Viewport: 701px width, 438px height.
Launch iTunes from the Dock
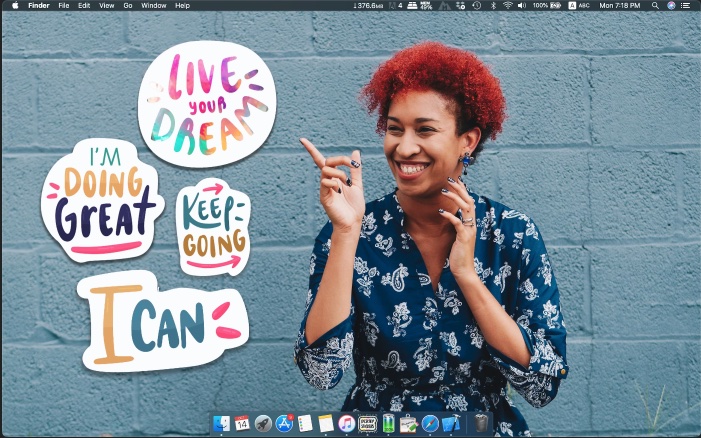point(346,423)
